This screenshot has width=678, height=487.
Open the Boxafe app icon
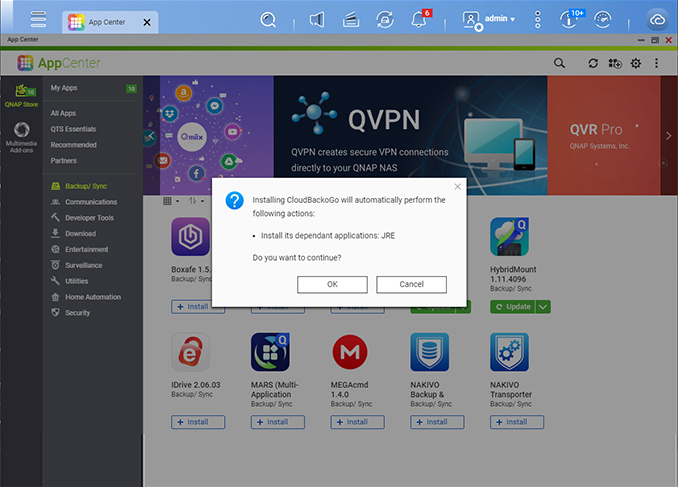pos(191,237)
